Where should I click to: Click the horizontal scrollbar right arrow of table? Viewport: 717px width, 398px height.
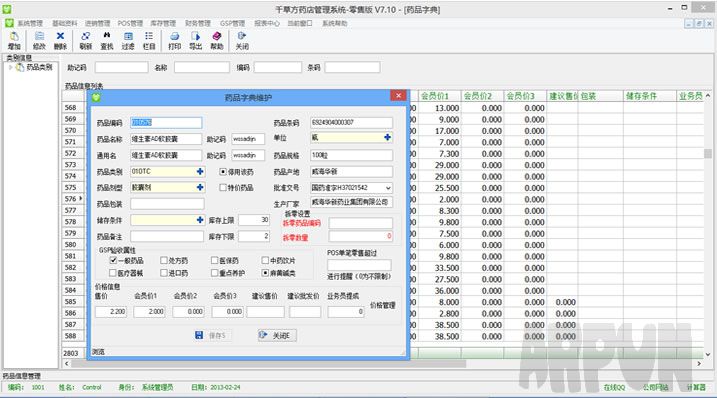tap(699, 364)
